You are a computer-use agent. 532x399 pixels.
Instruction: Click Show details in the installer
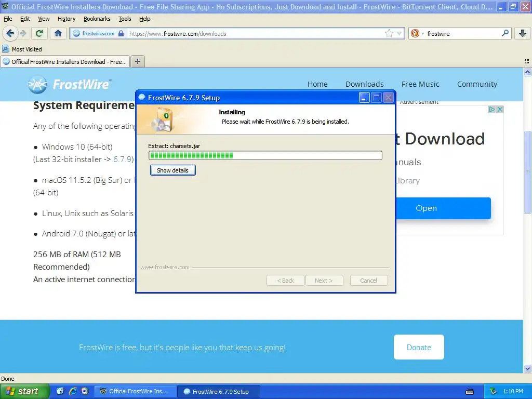[x=172, y=170]
